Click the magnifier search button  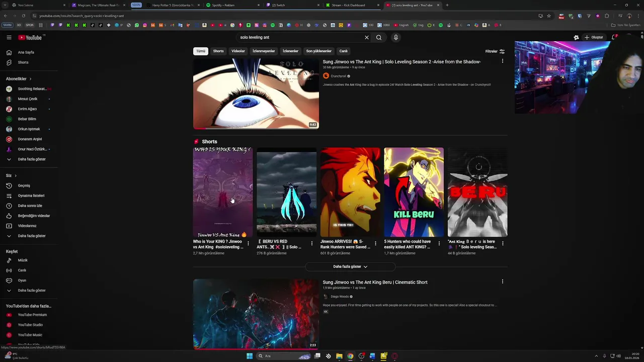[379, 37]
